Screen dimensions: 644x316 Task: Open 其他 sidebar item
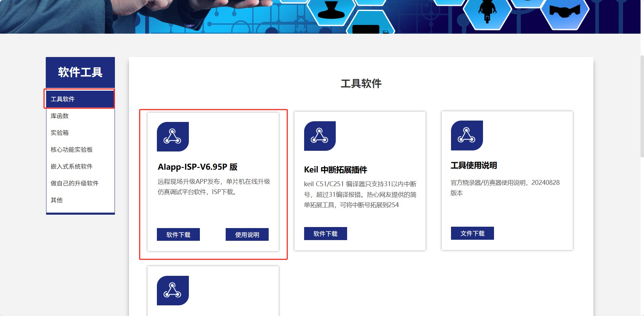80,200
